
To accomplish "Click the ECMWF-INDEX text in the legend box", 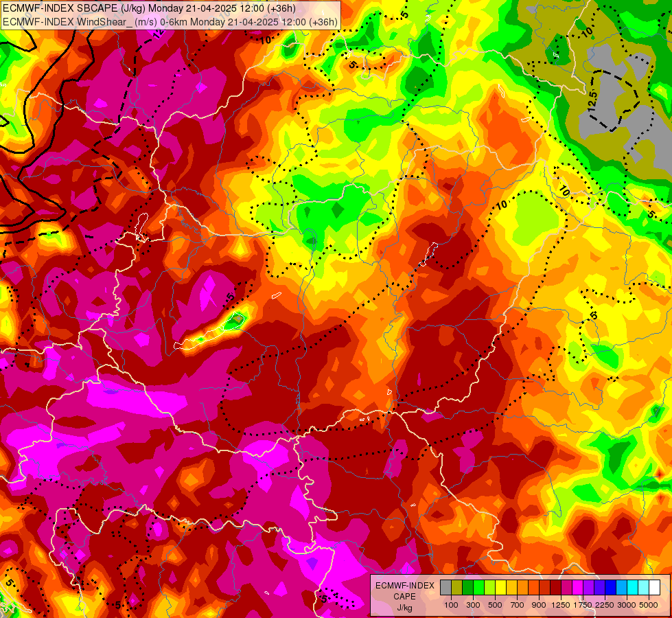I will click(405, 586).
